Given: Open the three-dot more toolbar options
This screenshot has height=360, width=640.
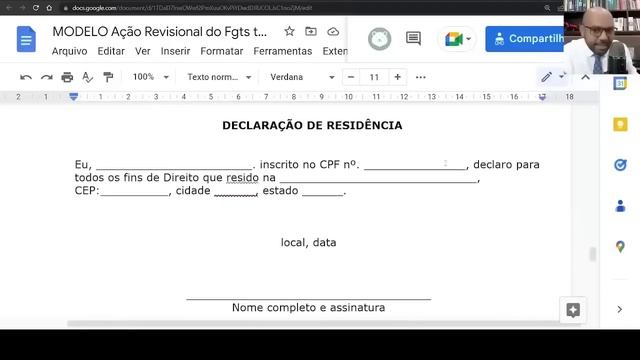Looking at the screenshot, I should click(421, 77).
